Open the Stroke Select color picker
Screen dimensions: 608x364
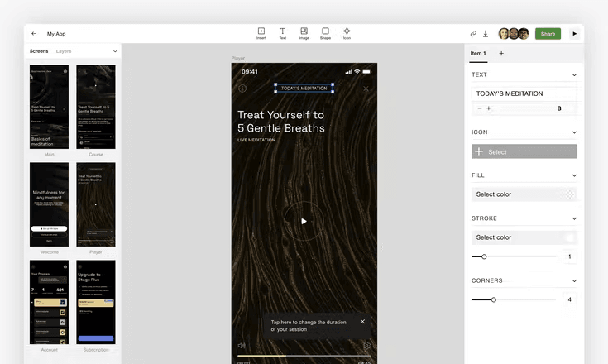click(x=524, y=237)
